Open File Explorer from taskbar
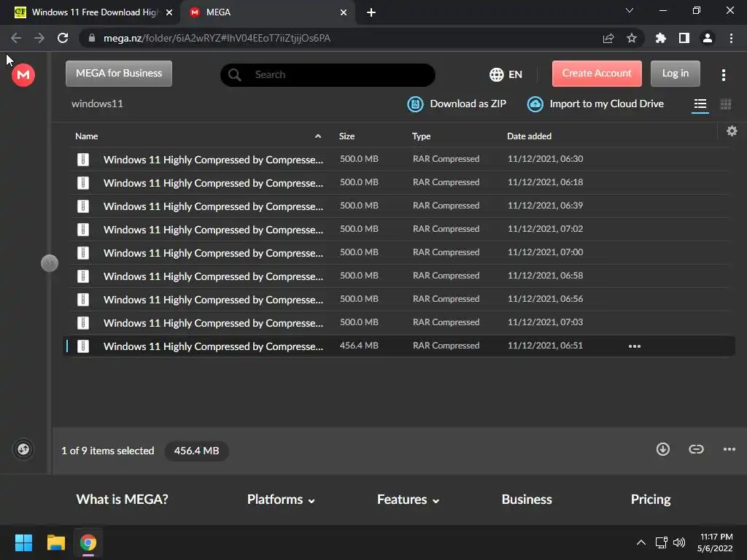747x560 pixels. point(55,542)
